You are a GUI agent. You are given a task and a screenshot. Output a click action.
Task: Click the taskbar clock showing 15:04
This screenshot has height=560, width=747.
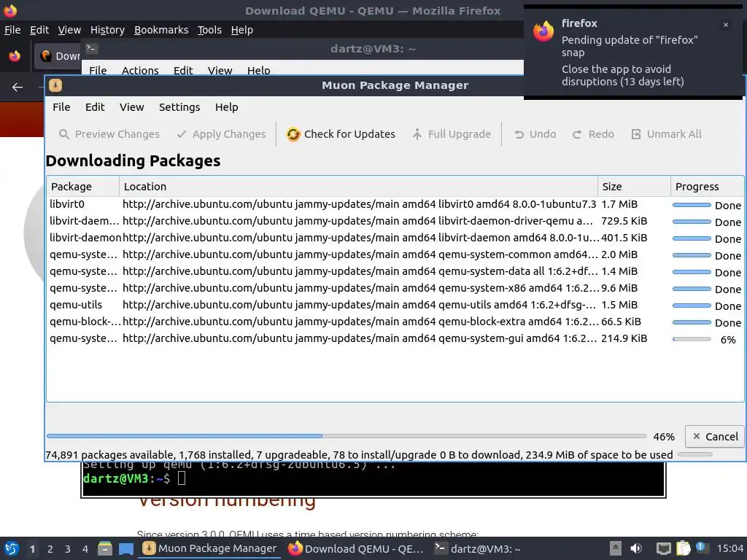(729, 548)
